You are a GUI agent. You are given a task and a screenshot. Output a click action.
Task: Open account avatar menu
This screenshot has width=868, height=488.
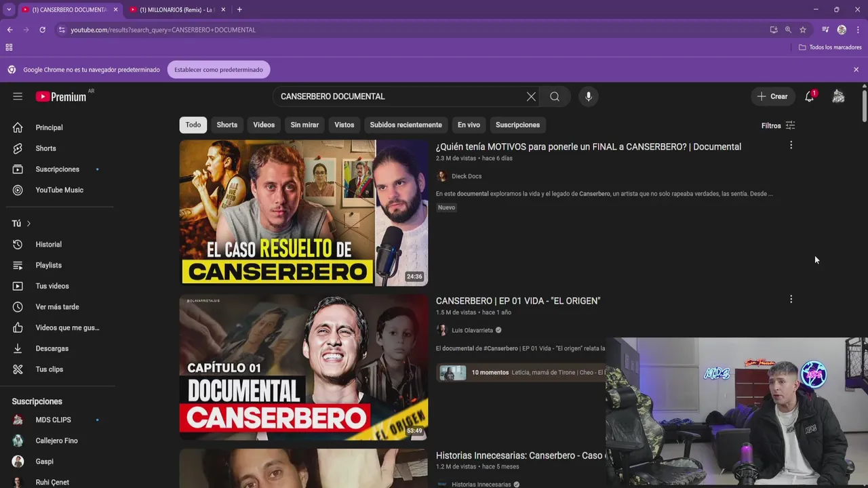(x=838, y=96)
